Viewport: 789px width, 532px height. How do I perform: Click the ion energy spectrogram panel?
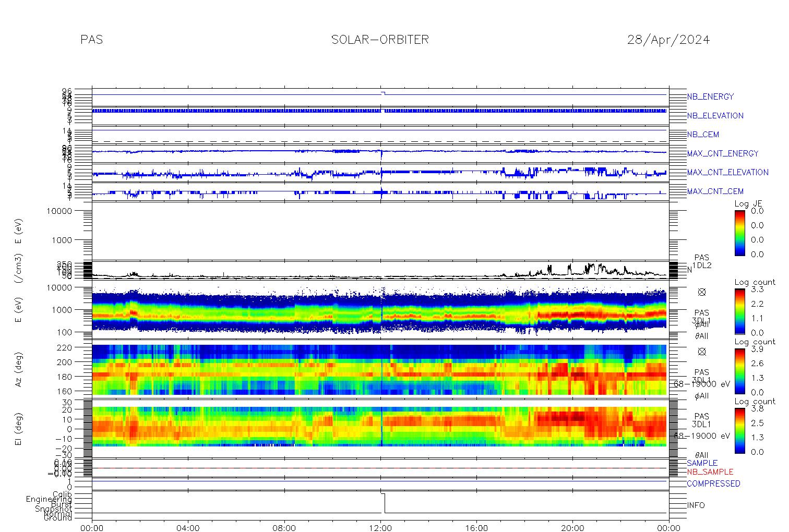(x=380, y=310)
